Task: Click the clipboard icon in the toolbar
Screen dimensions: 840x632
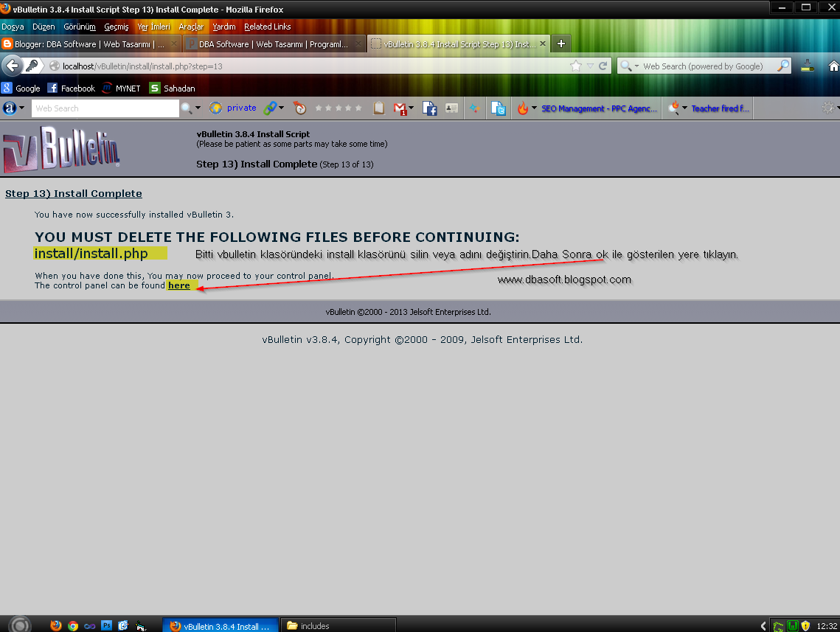Action: click(379, 108)
